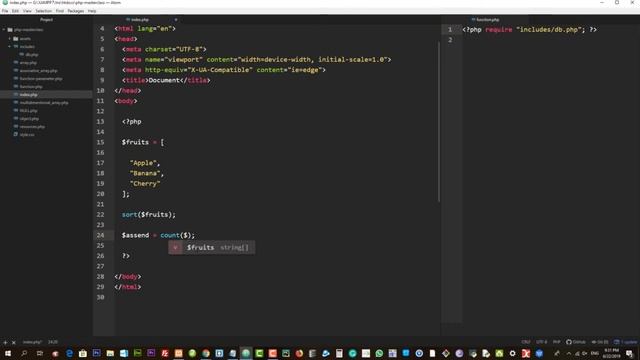The height and width of the screenshot is (360, 640).
Task: Open Camtasia from the taskbar
Action: click(x=259, y=353)
